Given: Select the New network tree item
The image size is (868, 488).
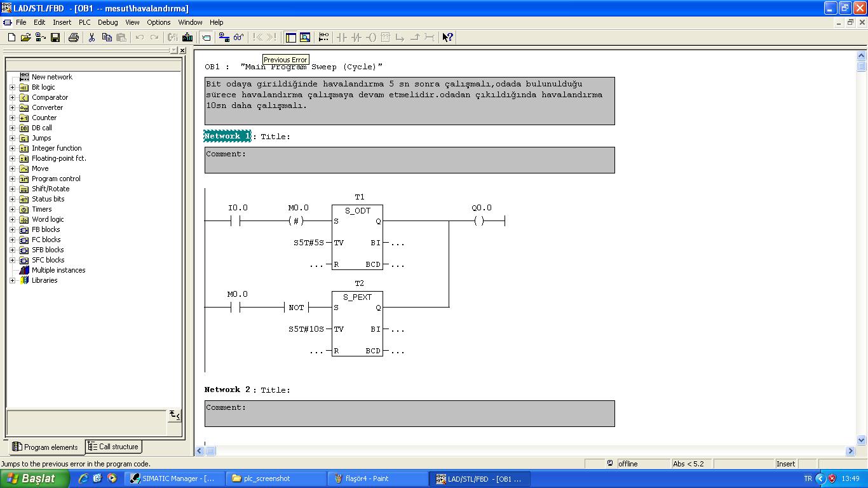Looking at the screenshot, I should (x=51, y=77).
